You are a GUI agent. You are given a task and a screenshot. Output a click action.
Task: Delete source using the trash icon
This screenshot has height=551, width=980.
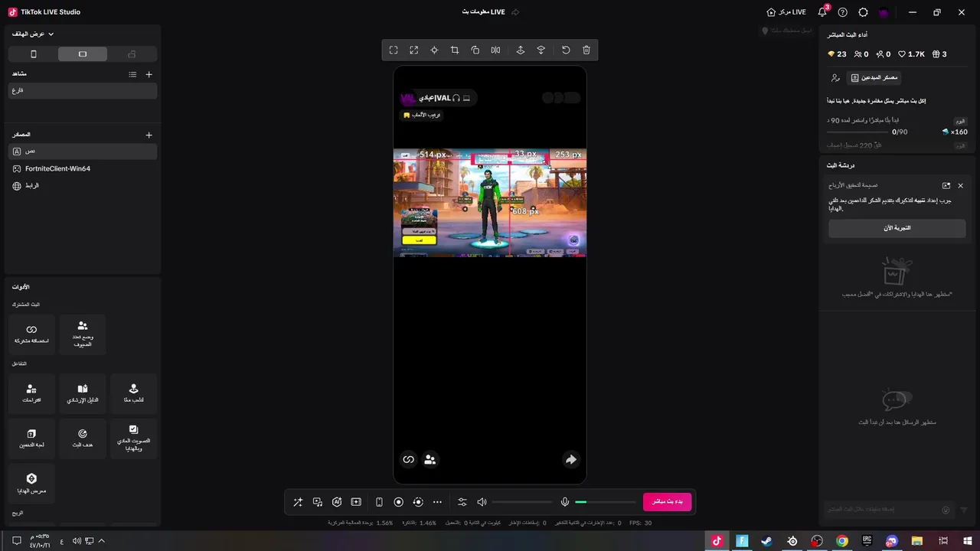coord(586,51)
